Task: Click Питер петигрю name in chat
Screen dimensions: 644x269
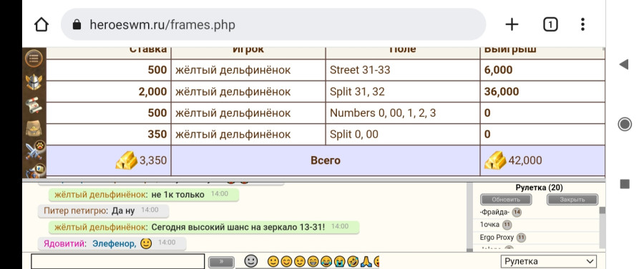Action: (x=76, y=210)
